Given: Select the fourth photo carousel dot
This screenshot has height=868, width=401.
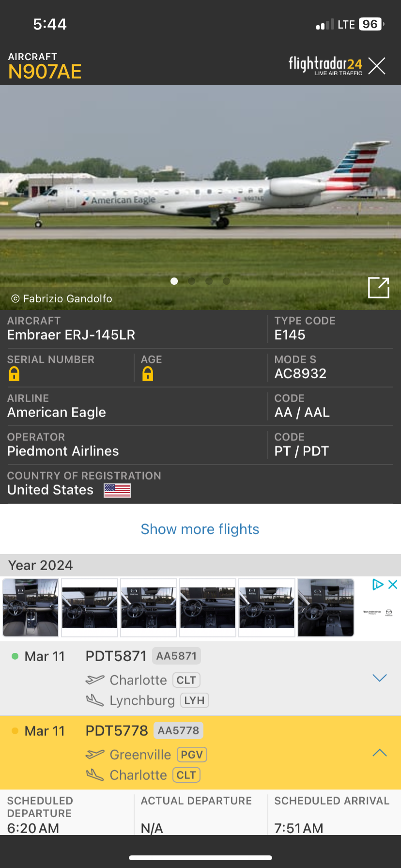Looking at the screenshot, I should [226, 281].
